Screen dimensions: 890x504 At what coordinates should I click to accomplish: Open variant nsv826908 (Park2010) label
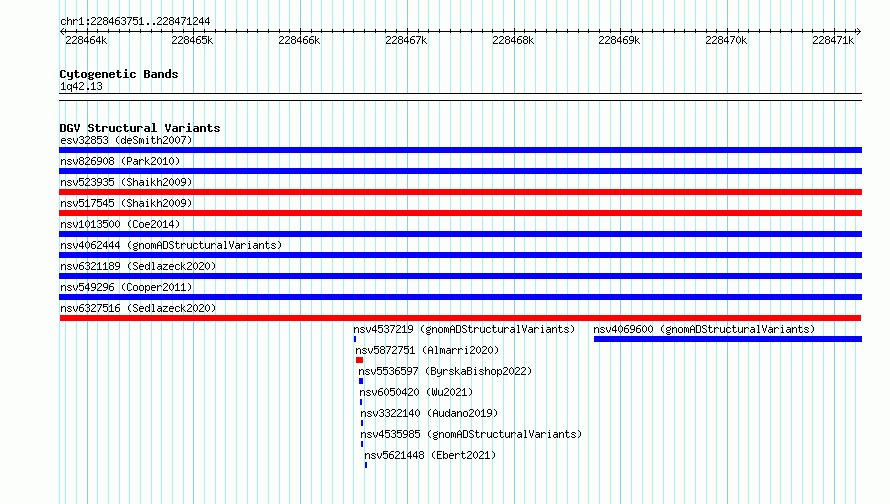[x=120, y=161]
